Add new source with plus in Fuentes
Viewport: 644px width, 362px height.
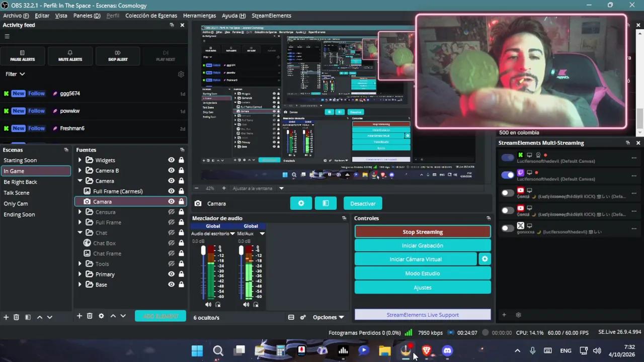click(x=79, y=316)
